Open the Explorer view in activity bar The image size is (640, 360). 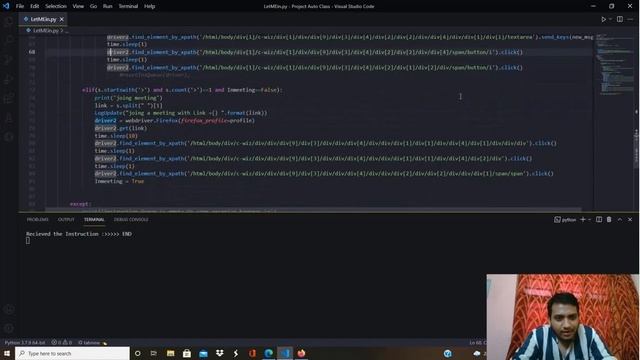9,21
